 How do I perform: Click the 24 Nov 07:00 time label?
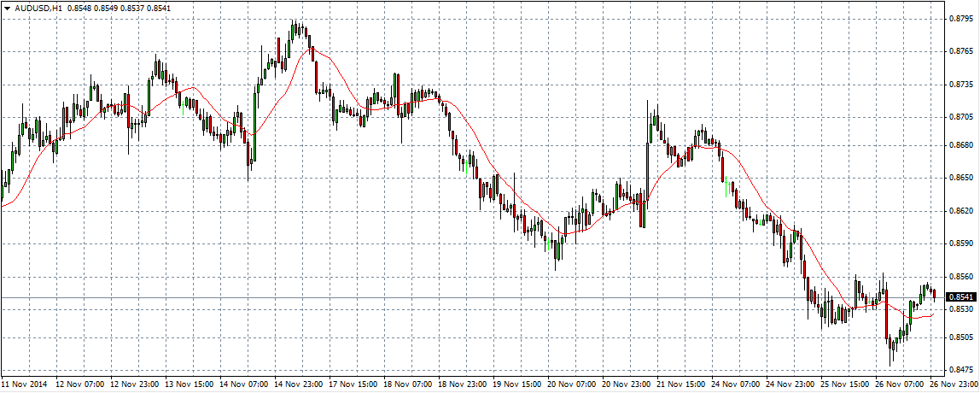coord(737,384)
